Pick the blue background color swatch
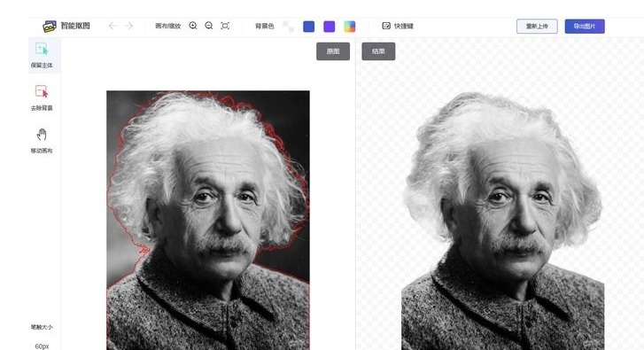Viewport: 644px width, 350px height. tap(309, 27)
